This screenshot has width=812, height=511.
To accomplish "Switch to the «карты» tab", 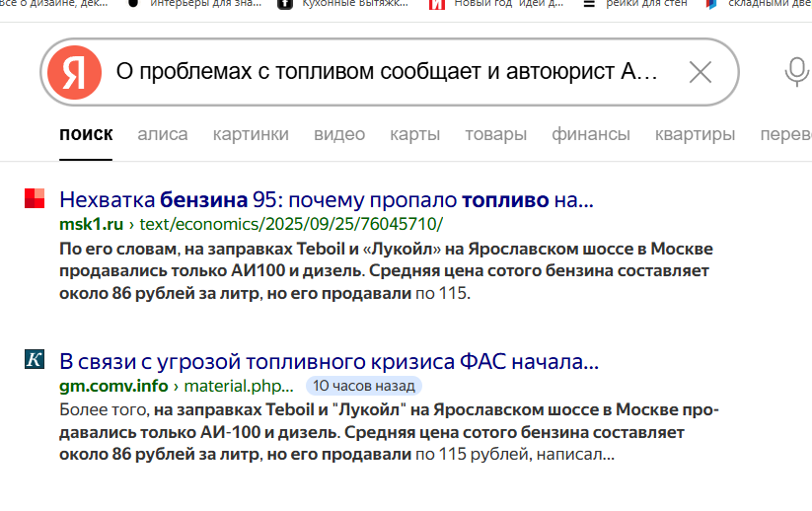I will [x=414, y=134].
